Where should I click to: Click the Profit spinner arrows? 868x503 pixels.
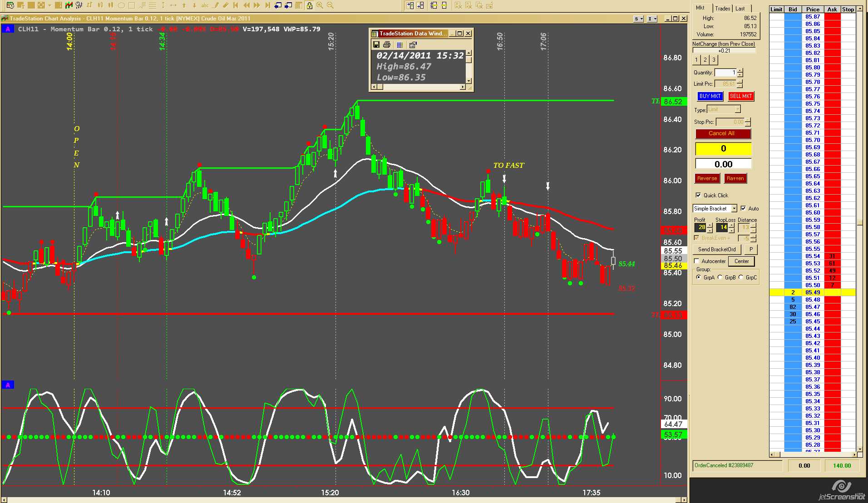710,227
